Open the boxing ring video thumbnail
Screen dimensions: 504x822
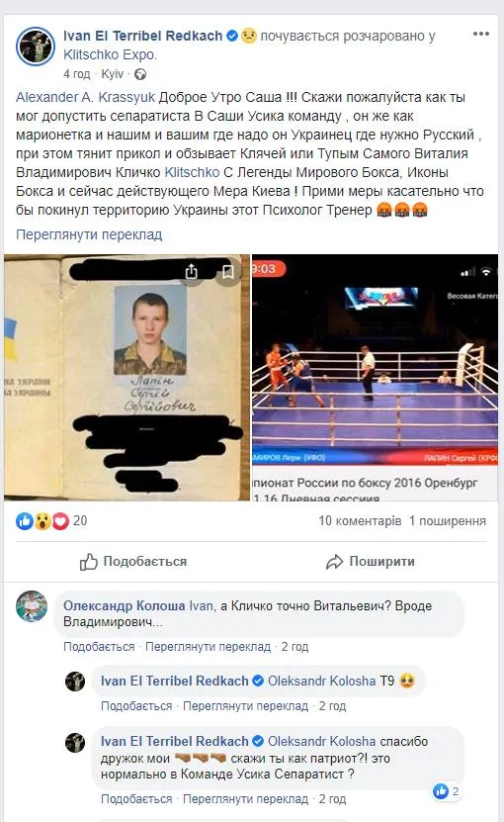point(376,378)
